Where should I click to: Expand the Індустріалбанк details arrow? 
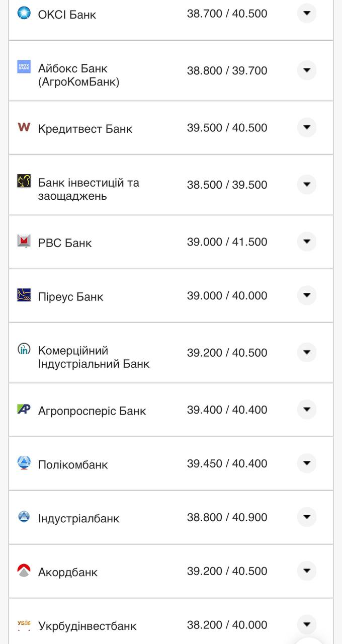[306, 517]
